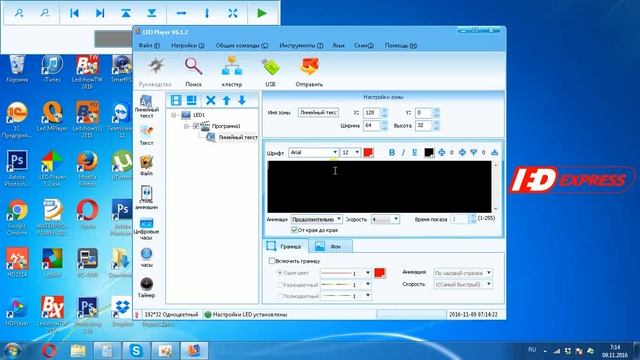Open the Общие команды menu
Screen dimensions: 640x360
click(242, 46)
